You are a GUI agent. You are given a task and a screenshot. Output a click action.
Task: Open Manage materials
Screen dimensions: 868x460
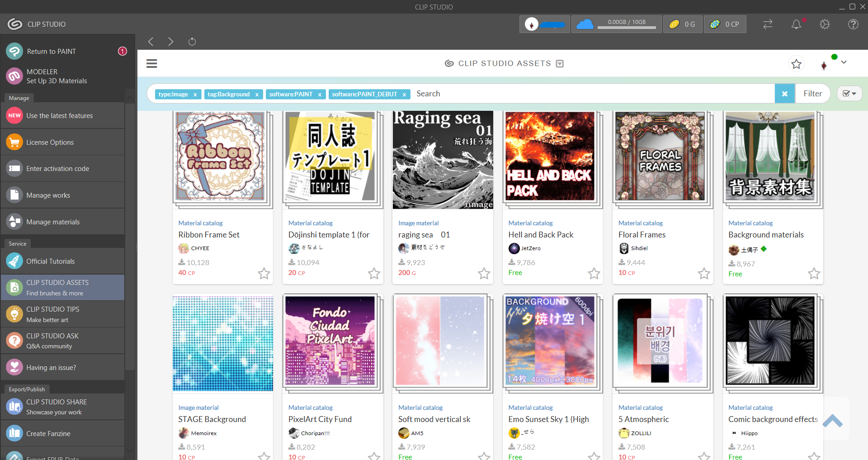point(62,222)
